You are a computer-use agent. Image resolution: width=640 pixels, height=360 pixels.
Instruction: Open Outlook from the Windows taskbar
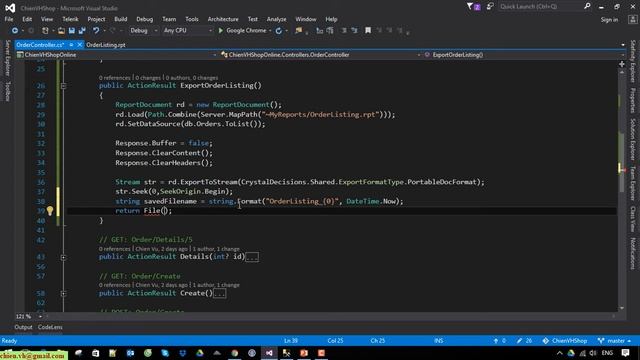(x=130, y=353)
